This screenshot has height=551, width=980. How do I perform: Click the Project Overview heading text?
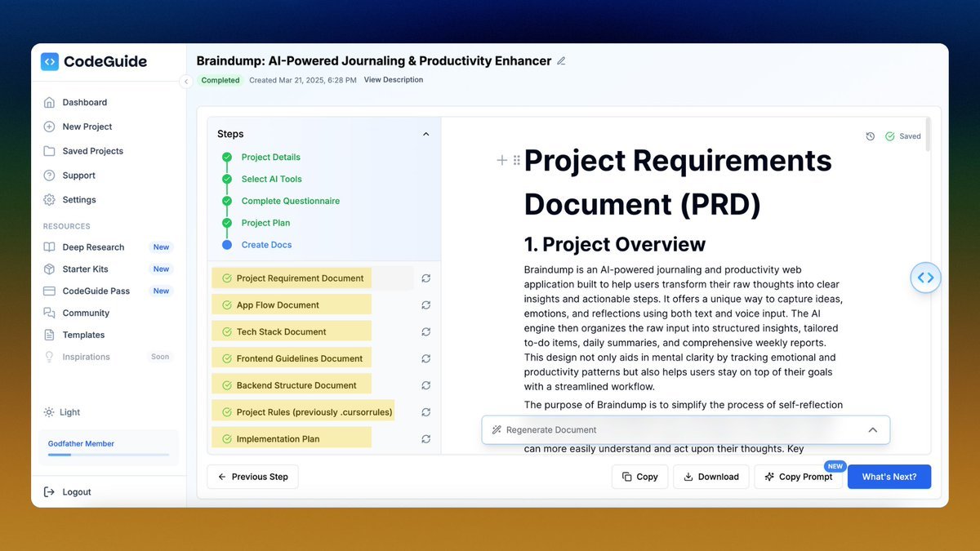614,245
